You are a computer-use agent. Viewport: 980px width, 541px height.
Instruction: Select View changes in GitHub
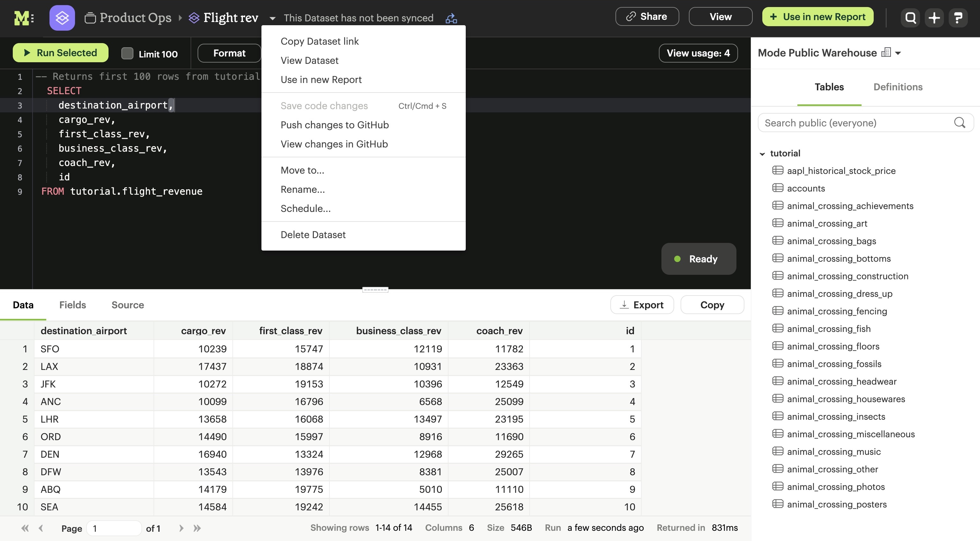click(334, 144)
